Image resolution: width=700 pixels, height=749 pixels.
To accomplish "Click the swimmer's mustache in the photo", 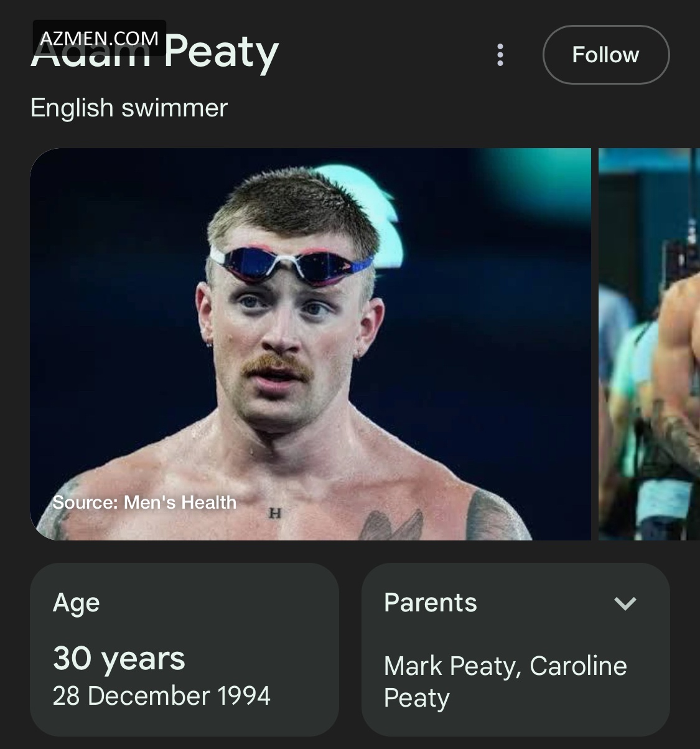I will (277, 366).
